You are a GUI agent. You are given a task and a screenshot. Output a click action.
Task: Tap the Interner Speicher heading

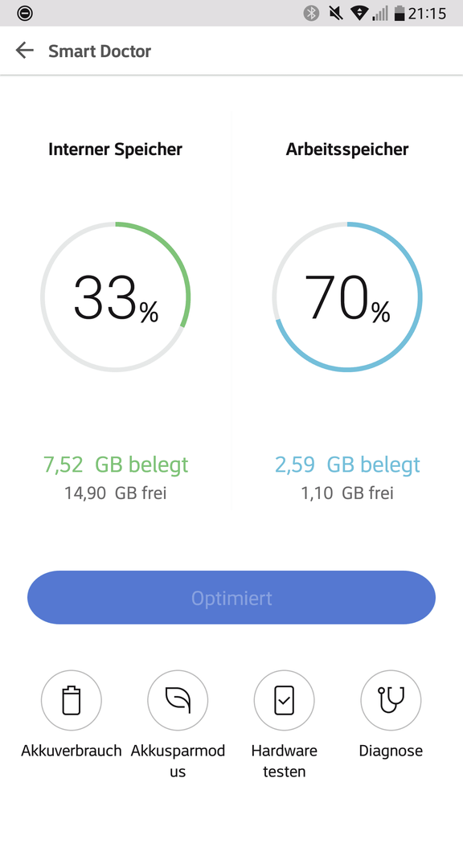tap(115, 149)
